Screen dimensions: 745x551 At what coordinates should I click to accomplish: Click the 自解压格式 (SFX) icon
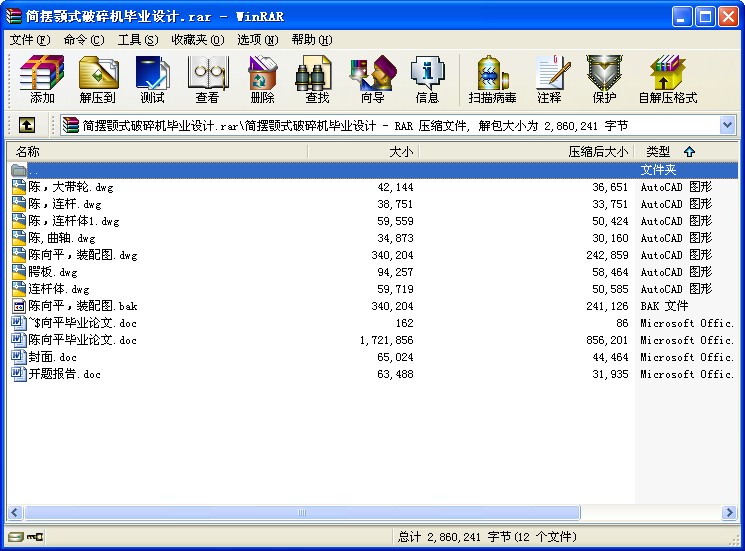tap(667, 78)
